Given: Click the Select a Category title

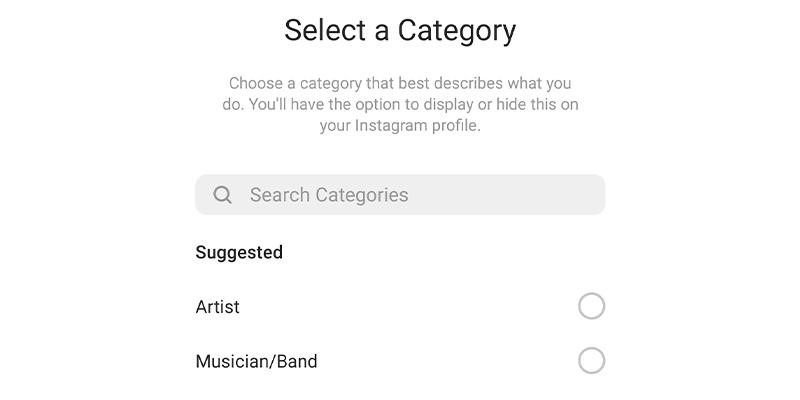Looking at the screenshot, I should click(x=400, y=30).
